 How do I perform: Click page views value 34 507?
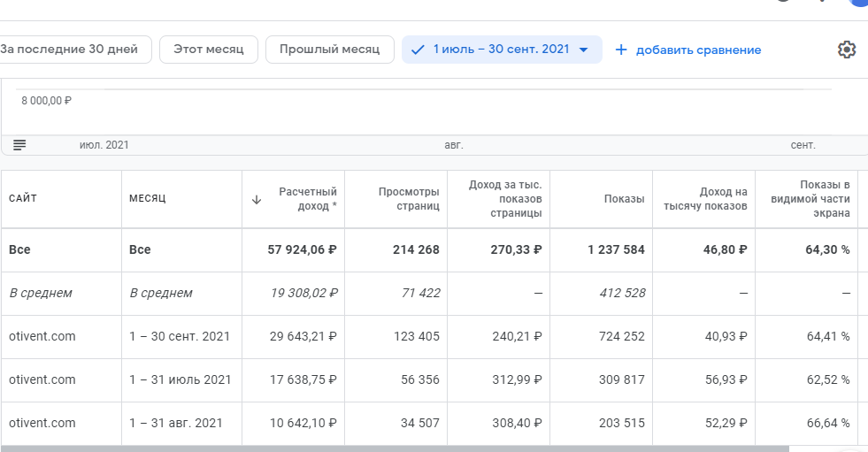(420, 423)
